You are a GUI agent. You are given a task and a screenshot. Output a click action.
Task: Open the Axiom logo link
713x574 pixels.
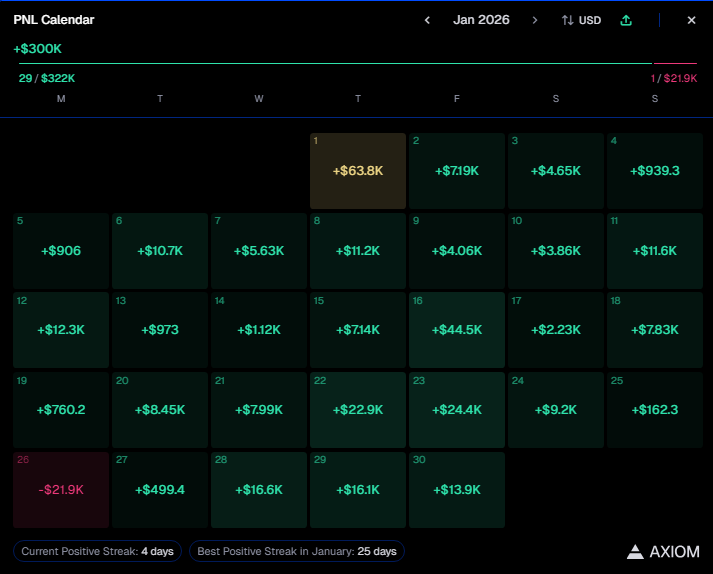pos(663,552)
